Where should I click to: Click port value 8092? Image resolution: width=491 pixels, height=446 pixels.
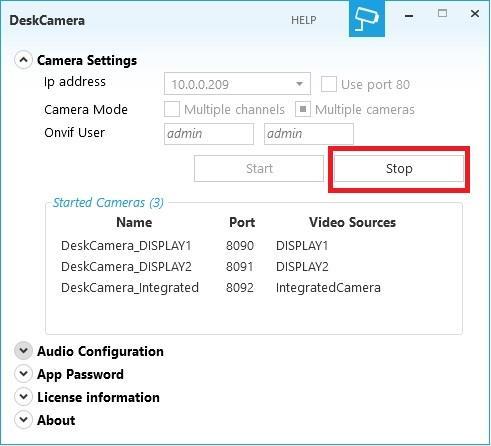(x=240, y=288)
